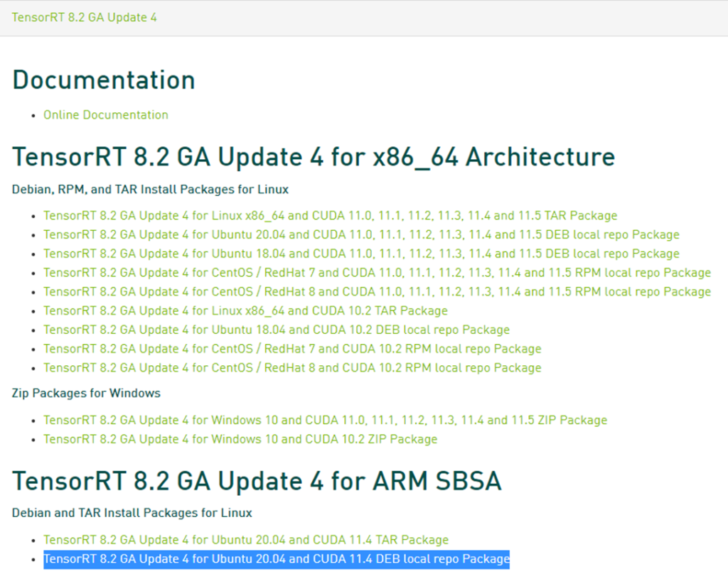Select CentOS / RedHat 8 CUDA 11.0-11.5 RPM package
The height and width of the screenshot is (574, 728).
377,292
